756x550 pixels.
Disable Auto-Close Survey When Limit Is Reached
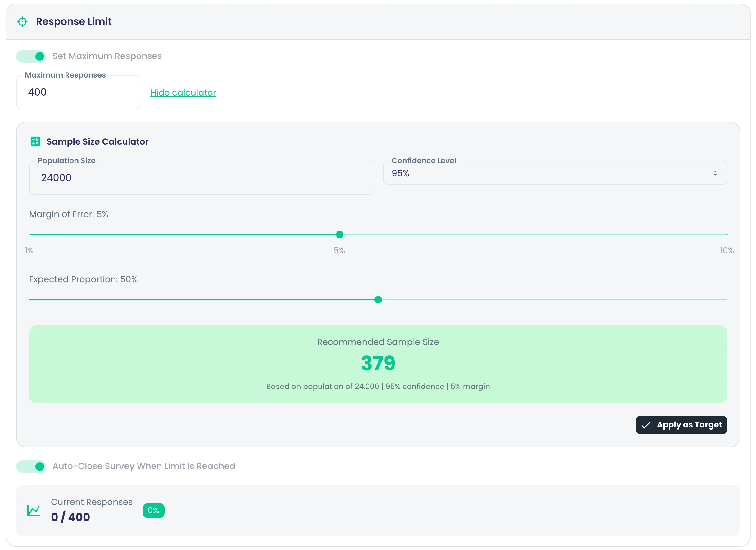click(31, 466)
